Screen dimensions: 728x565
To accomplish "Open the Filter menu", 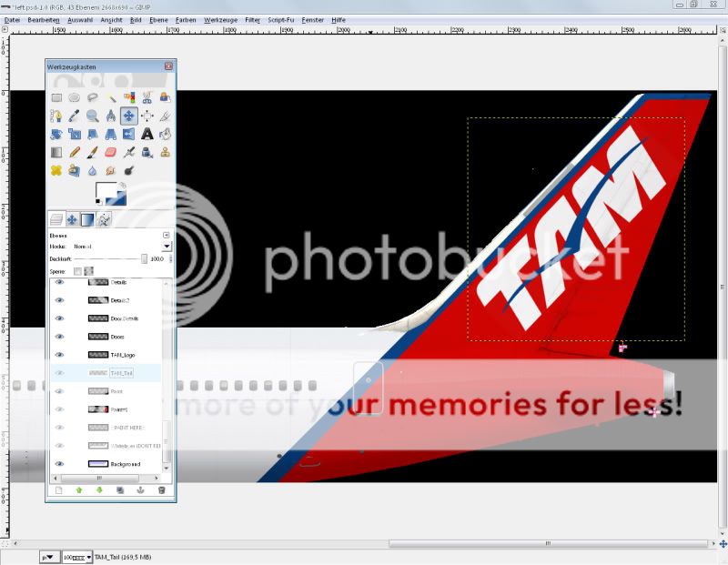I will pos(252,19).
